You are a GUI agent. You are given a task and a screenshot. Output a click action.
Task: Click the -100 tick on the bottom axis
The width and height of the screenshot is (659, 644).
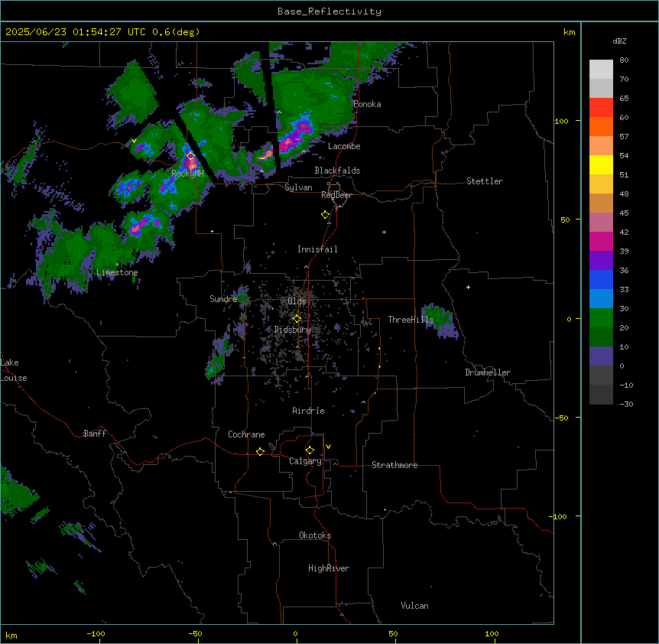96,633
